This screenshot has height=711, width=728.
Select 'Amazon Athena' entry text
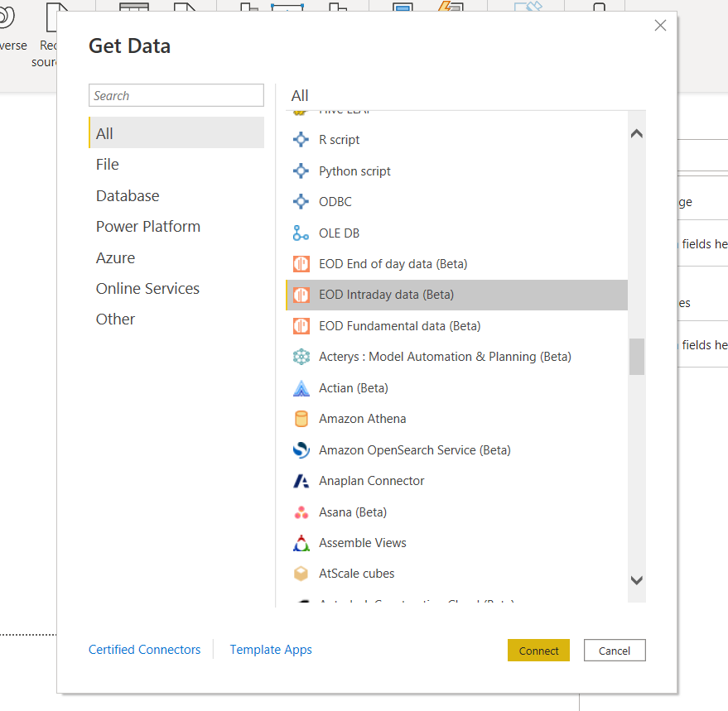[362, 419]
